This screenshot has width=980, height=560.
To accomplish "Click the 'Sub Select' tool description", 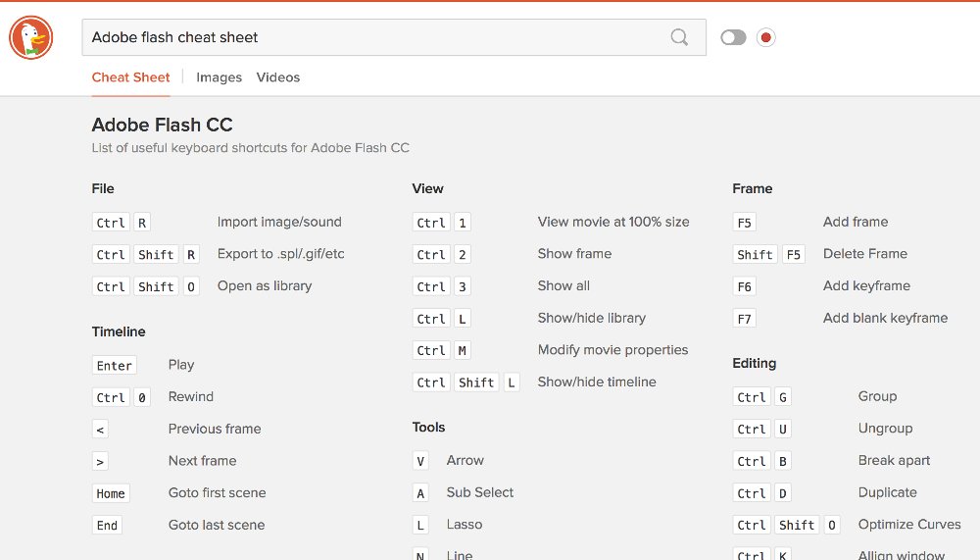I will 480,492.
